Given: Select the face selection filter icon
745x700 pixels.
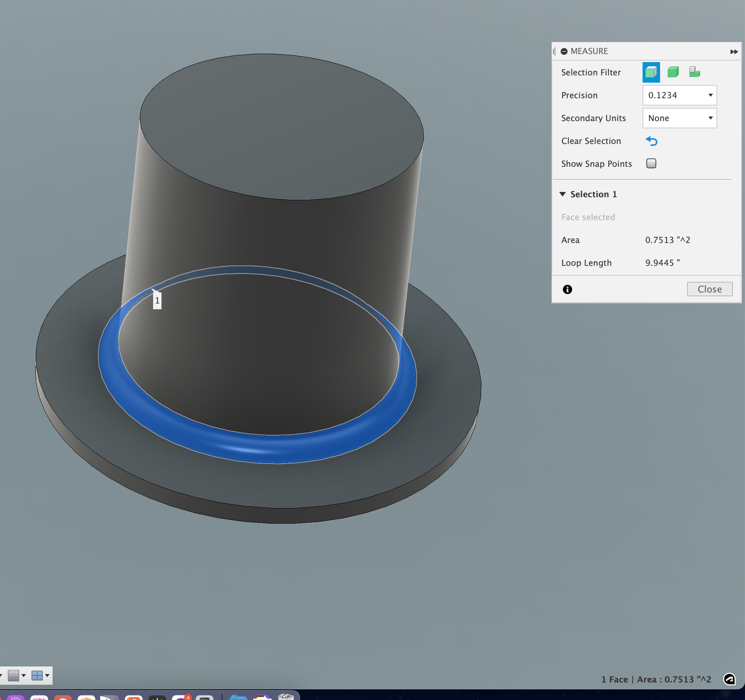Looking at the screenshot, I should (651, 72).
